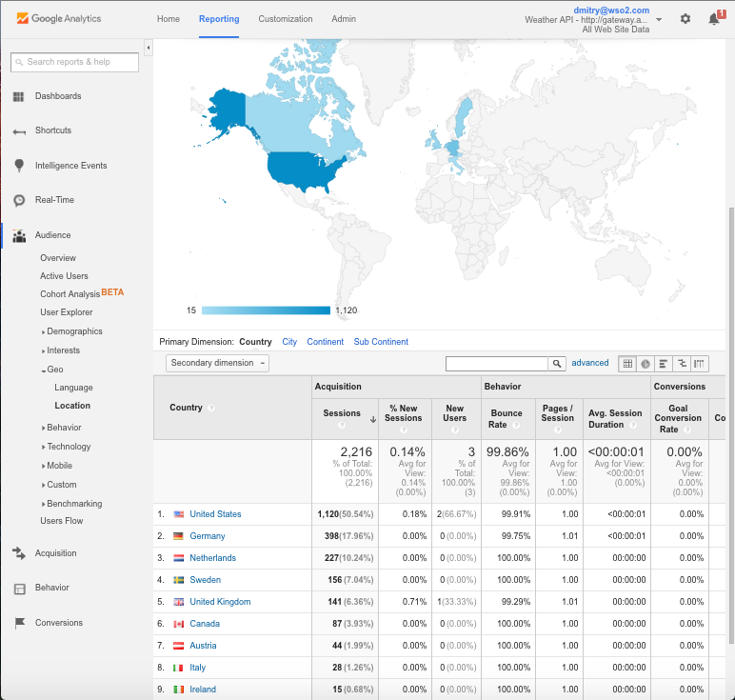Screen dimensions: 735x700
Task: Open the Secondary dimension dropdown
Action: coord(217,363)
